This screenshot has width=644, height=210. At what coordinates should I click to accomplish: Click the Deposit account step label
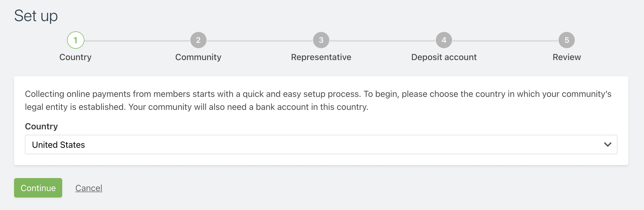point(444,57)
